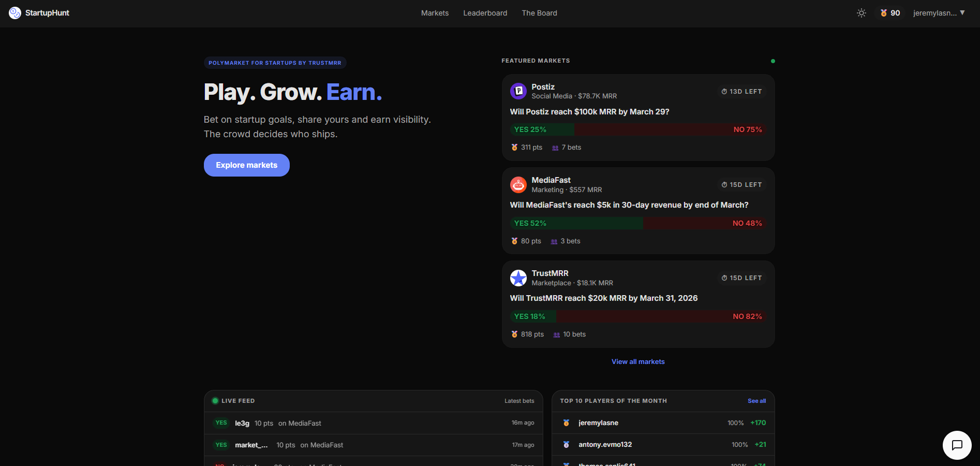Screen dimensions: 980x466
Task: Click the StartupHunt logo icon
Action: pos(14,13)
